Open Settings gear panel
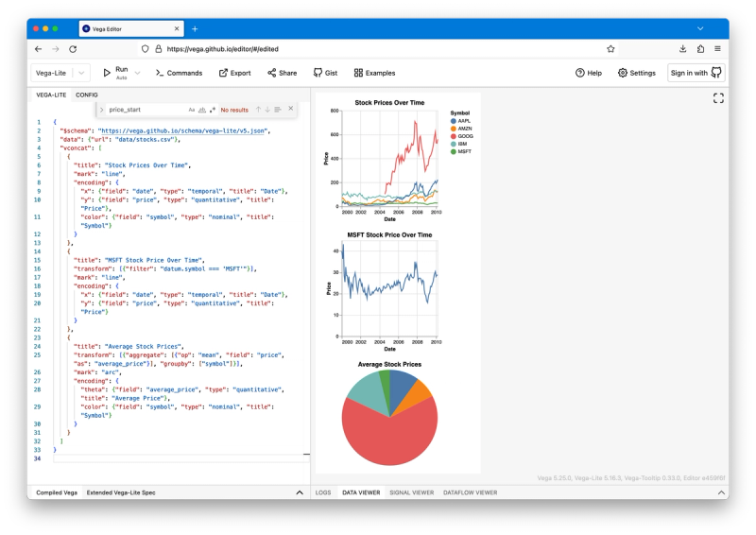 [636, 73]
